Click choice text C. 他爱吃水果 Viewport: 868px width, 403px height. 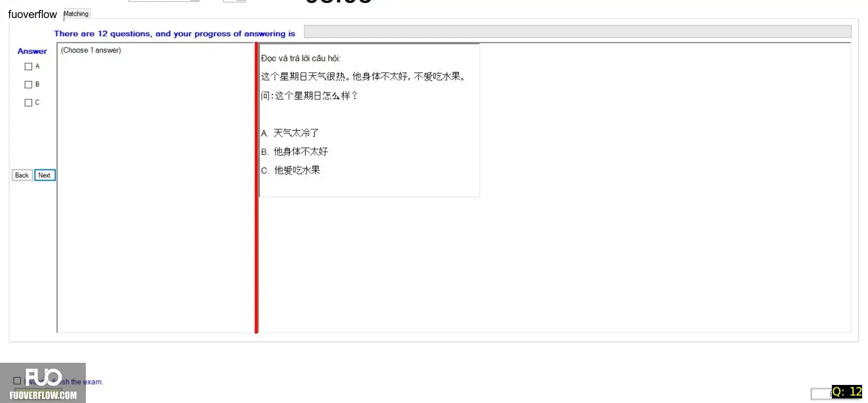291,170
